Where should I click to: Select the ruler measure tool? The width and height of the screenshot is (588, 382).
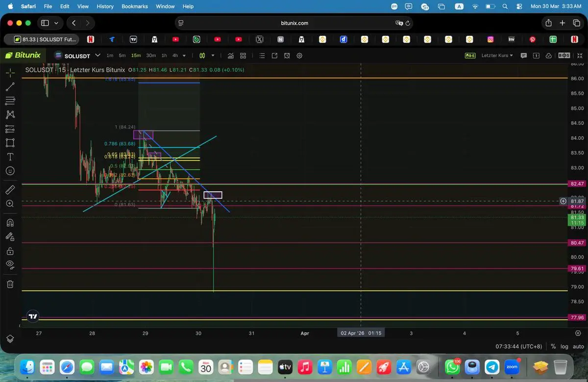10,189
